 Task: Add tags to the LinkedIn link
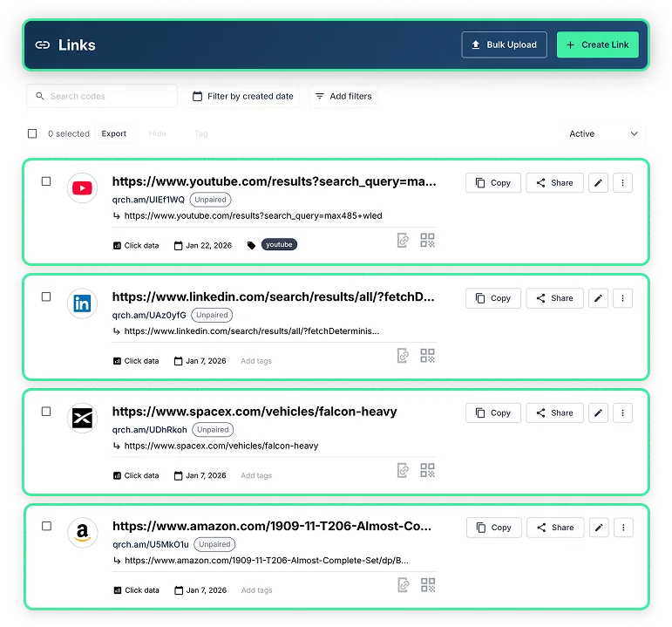click(256, 361)
